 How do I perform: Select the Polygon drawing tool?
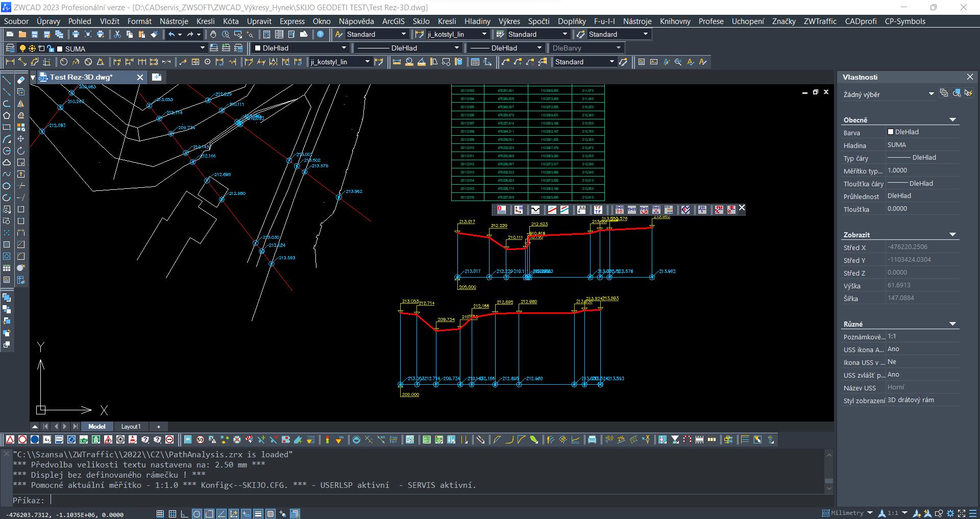(7, 115)
